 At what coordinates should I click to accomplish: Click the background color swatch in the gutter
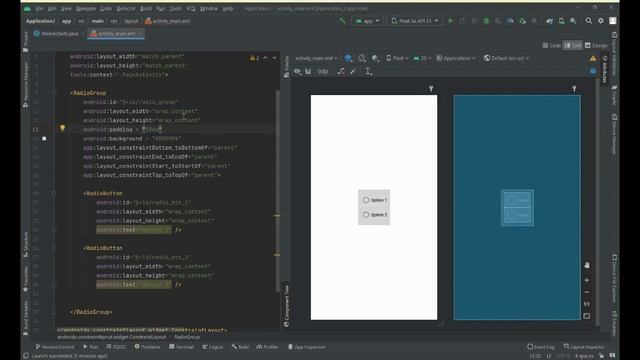(44, 139)
